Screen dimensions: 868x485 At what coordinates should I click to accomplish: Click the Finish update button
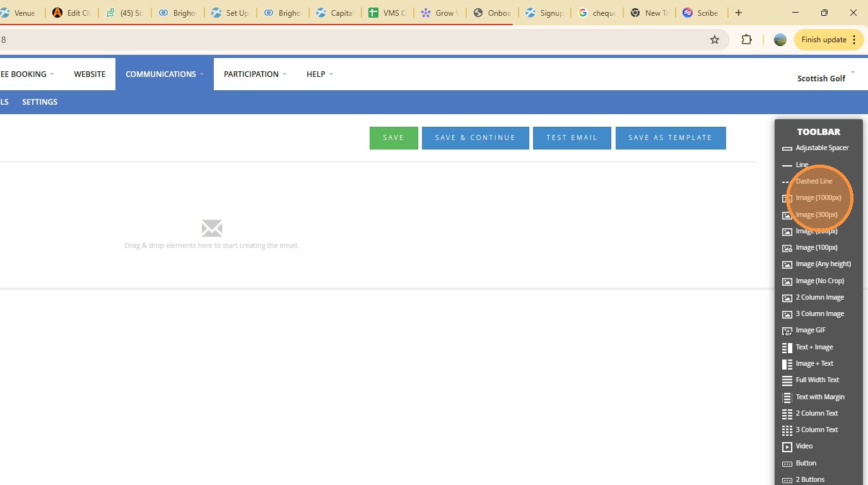point(828,40)
